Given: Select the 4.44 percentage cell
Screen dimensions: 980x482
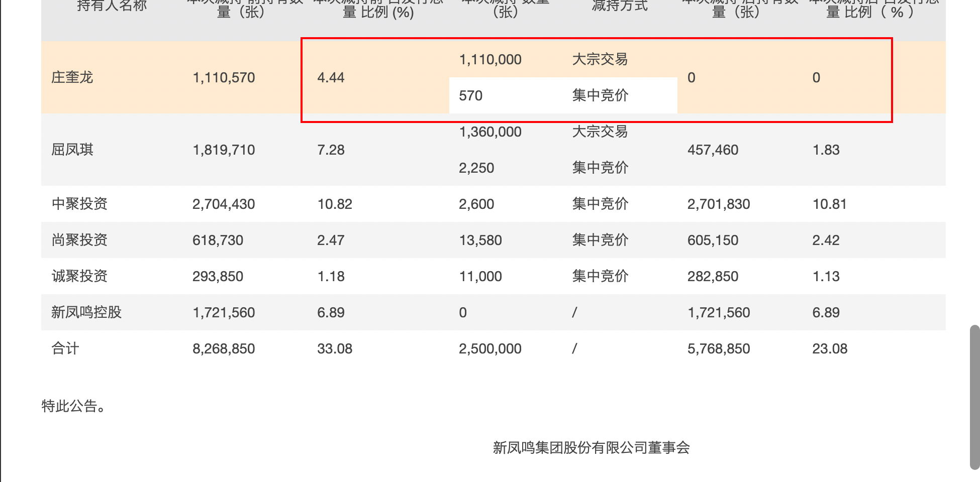Looking at the screenshot, I should click(331, 77).
